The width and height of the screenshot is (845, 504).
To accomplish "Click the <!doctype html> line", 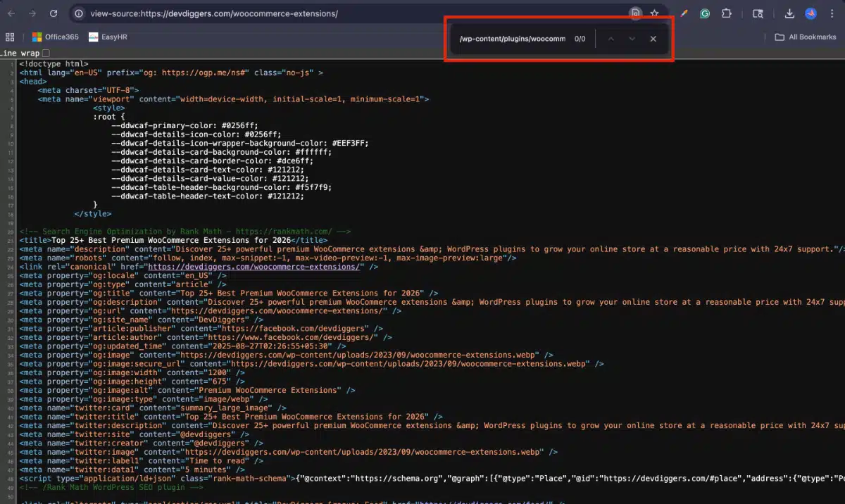I will 54,63.
